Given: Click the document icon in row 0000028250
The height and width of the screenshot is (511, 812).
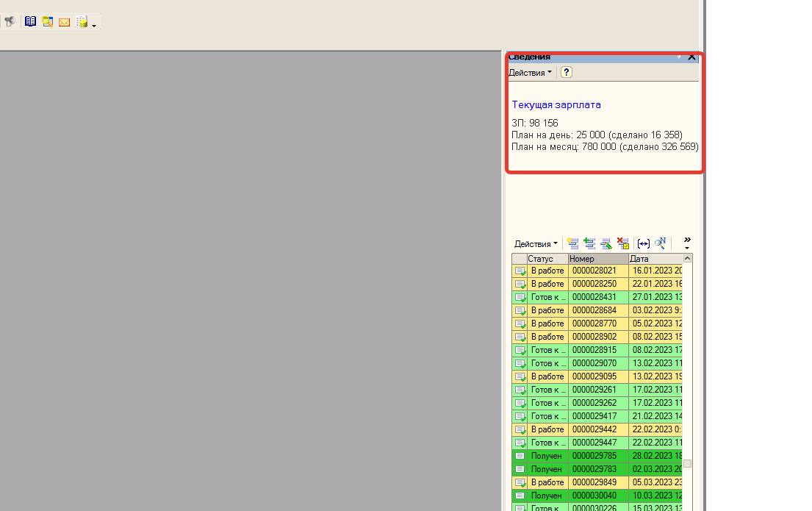Looking at the screenshot, I should coord(520,284).
